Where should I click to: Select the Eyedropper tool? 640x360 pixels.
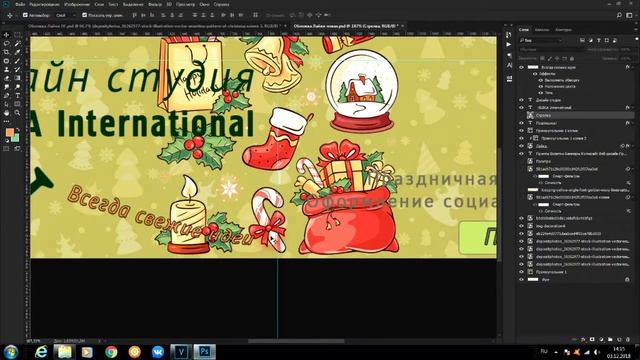17,52
